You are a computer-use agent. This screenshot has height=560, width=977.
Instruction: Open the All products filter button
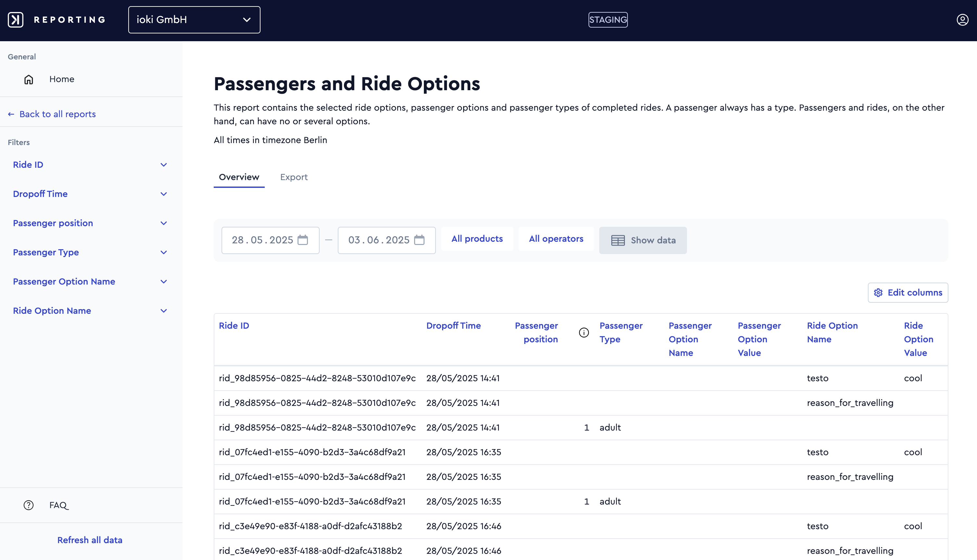(477, 239)
